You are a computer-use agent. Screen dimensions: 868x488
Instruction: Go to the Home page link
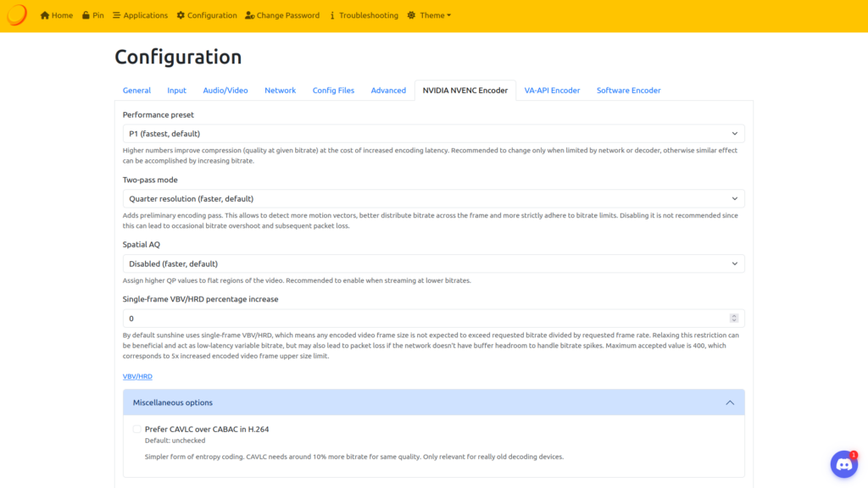pyautogui.click(x=57, y=15)
